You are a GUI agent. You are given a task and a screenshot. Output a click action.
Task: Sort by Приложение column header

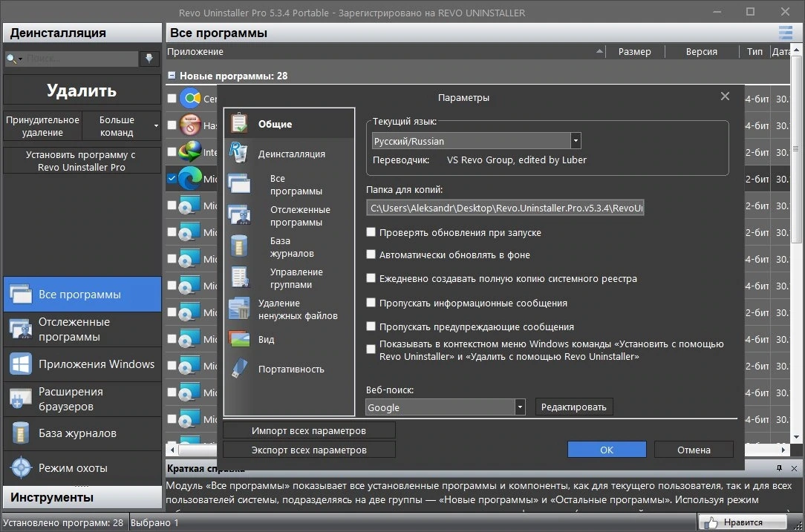[385, 51]
